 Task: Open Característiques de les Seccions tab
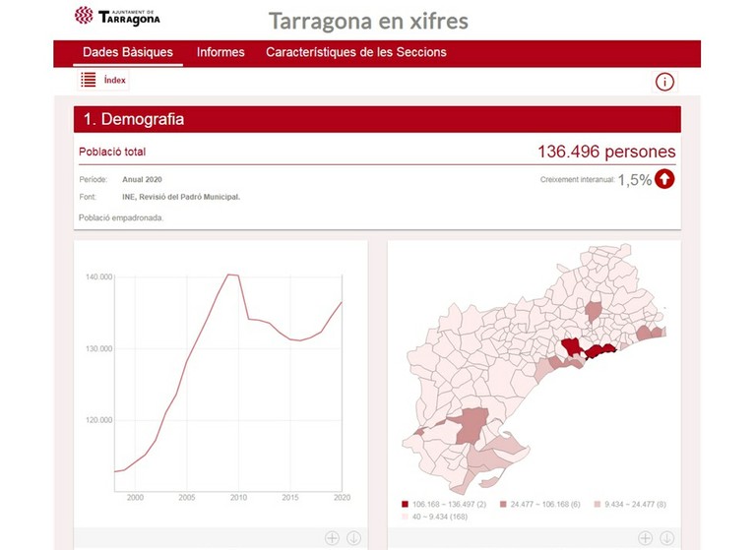[x=355, y=52]
